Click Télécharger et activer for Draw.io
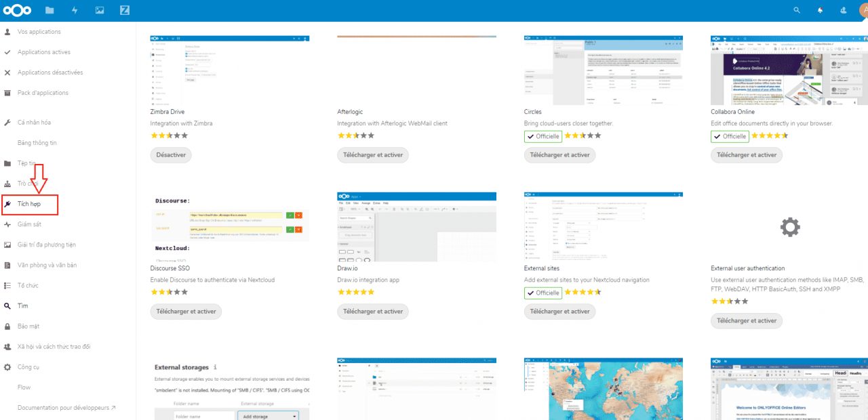 [x=372, y=312]
